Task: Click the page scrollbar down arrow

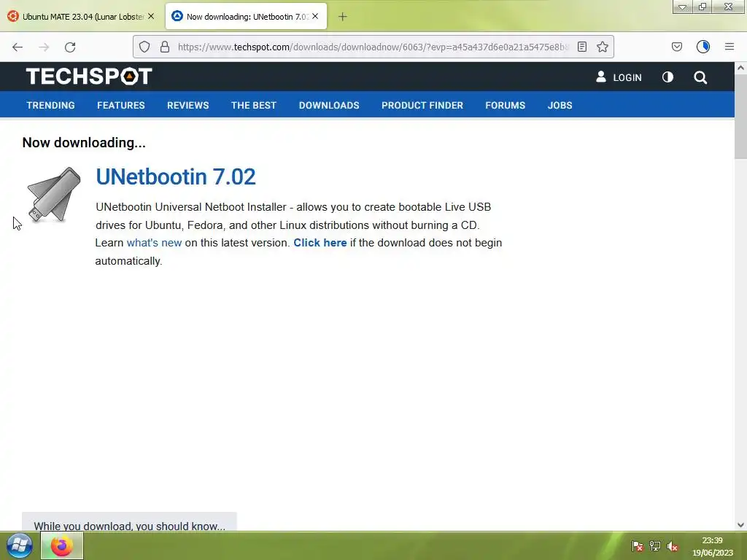Action: click(x=740, y=525)
